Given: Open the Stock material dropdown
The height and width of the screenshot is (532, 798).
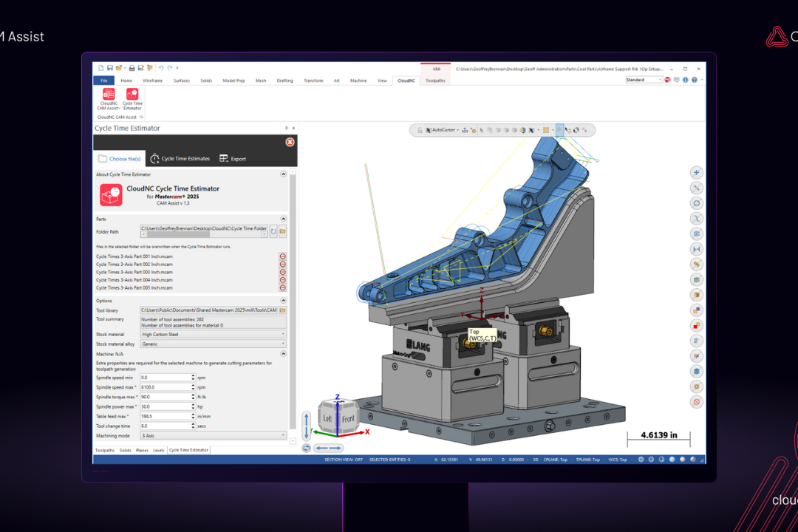Looking at the screenshot, I should [214, 335].
